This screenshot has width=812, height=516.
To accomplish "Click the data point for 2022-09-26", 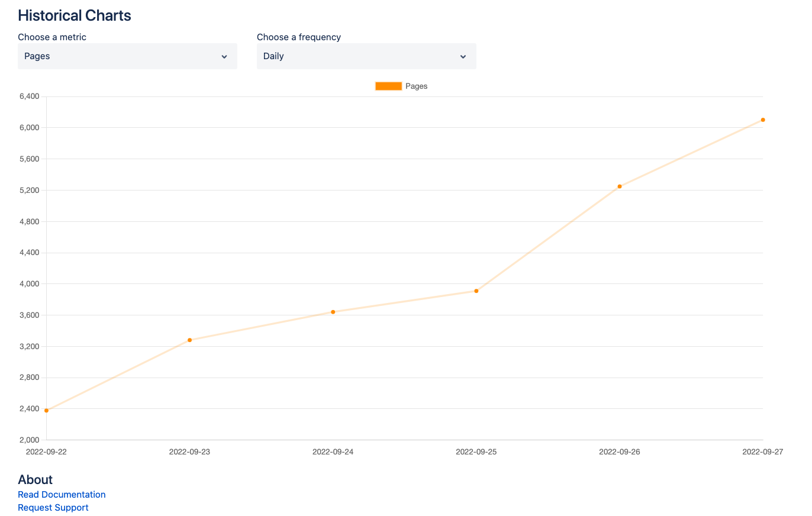I will pos(620,186).
